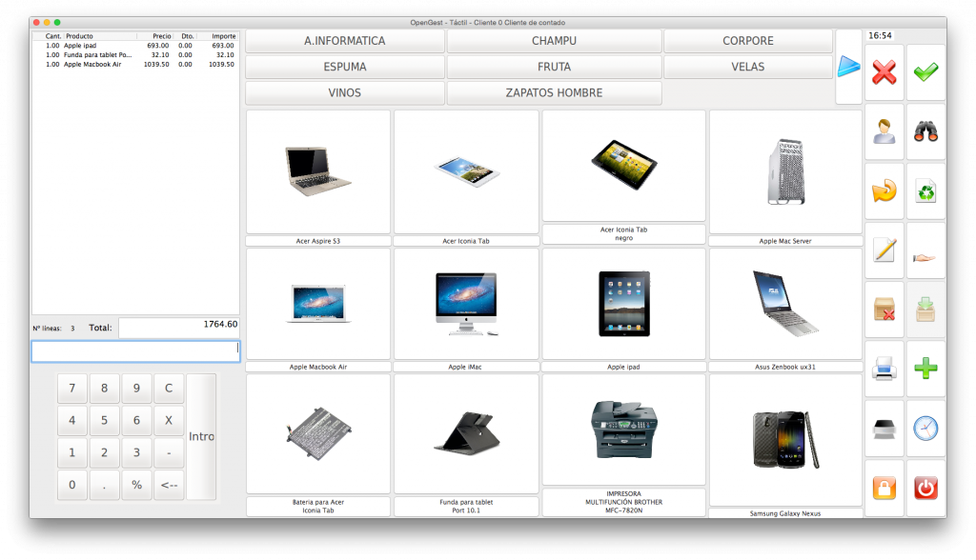The width and height of the screenshot is (976, 560).
Task: Tap number 4 on the keypad
Action: [x=72, y=421]
